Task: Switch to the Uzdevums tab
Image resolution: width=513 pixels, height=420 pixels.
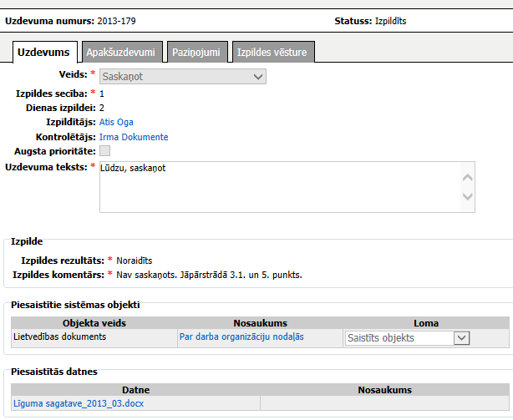Action: 46,53
